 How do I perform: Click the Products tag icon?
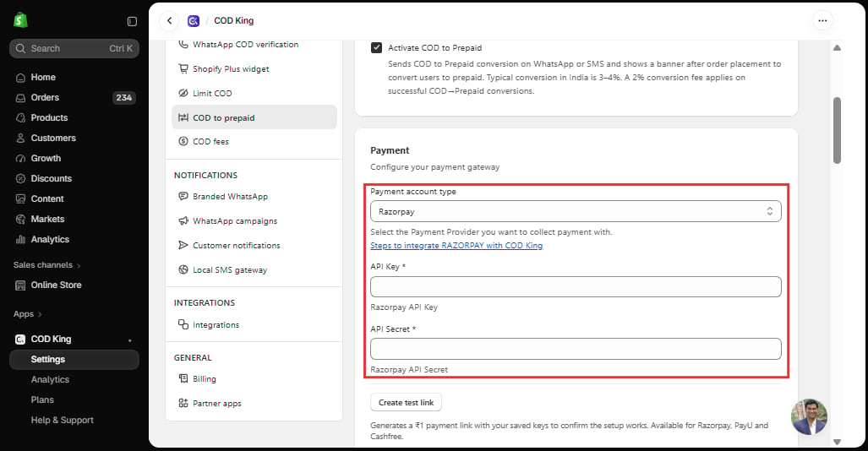[x=20, y=118]
